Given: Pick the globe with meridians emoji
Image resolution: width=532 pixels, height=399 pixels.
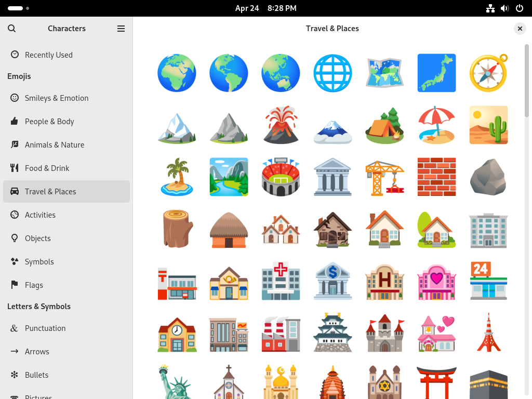Looking at the screenshot, I should pos(332,73).
